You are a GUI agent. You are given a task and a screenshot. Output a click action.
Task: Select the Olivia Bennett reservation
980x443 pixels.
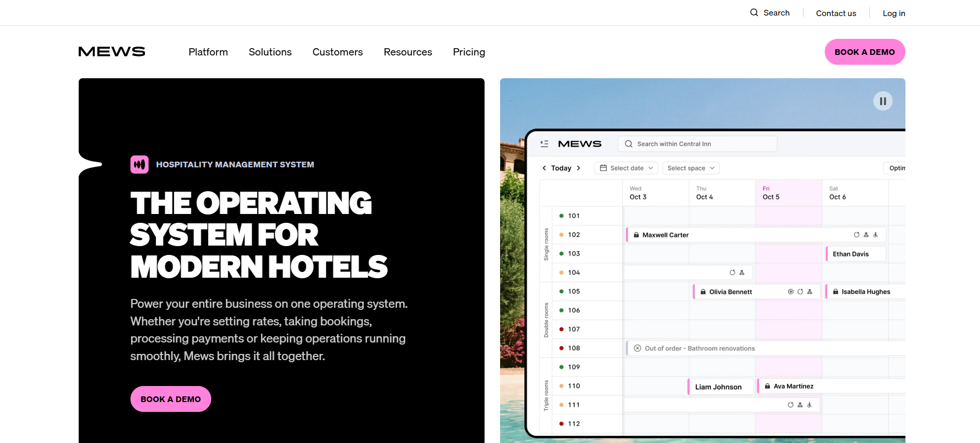click(730, 292)
